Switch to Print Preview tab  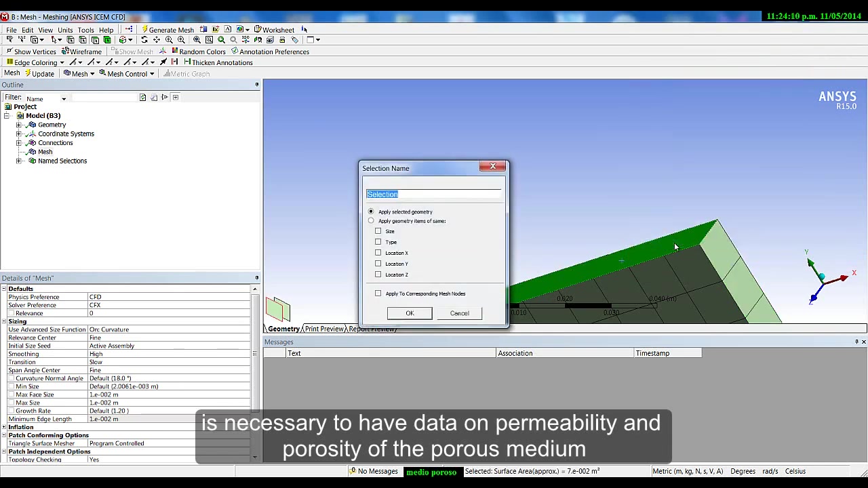(324, 329)
